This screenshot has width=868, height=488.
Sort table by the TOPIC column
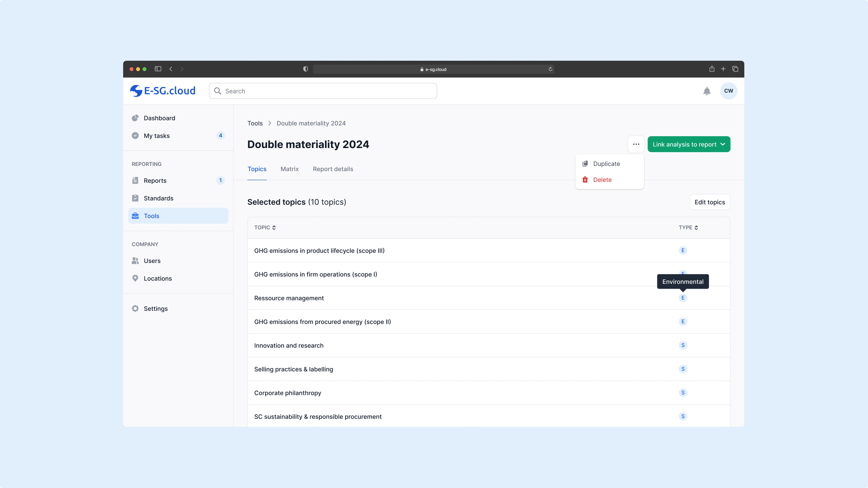265,228
